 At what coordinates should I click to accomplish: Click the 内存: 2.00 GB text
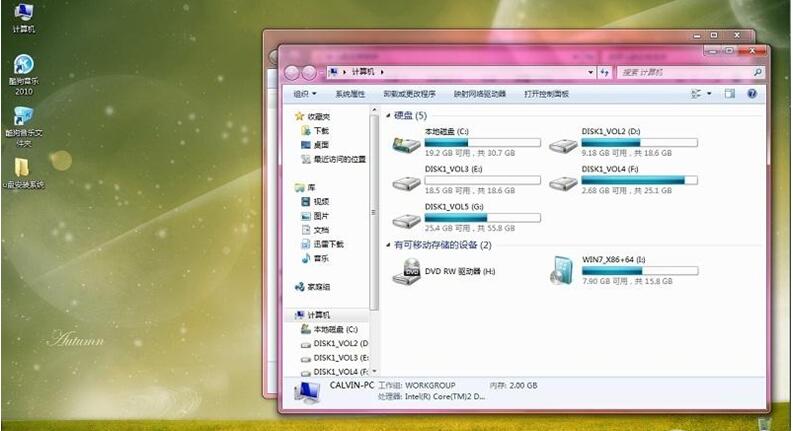(513, 385)
